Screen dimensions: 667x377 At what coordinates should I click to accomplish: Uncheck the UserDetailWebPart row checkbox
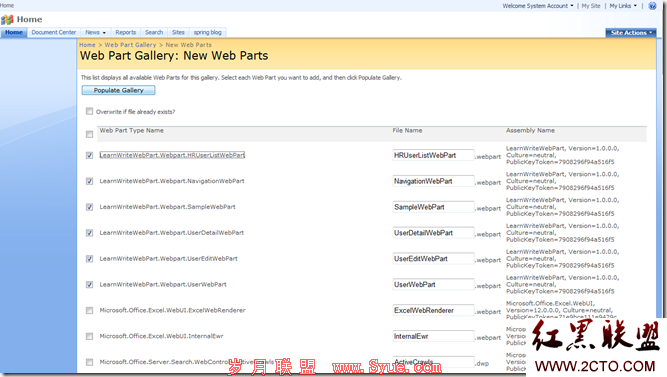89,233
